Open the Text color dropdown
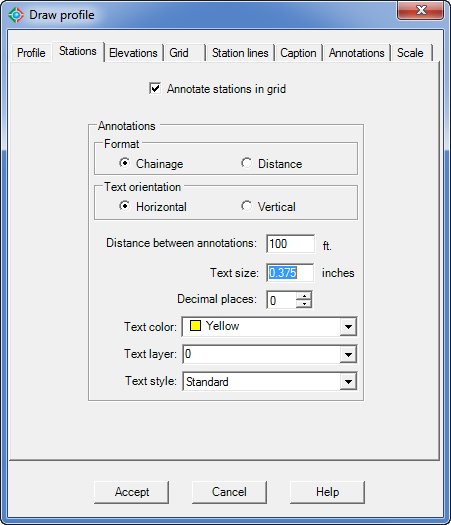The height and width of the screenshot is (525, 451). 348,327
